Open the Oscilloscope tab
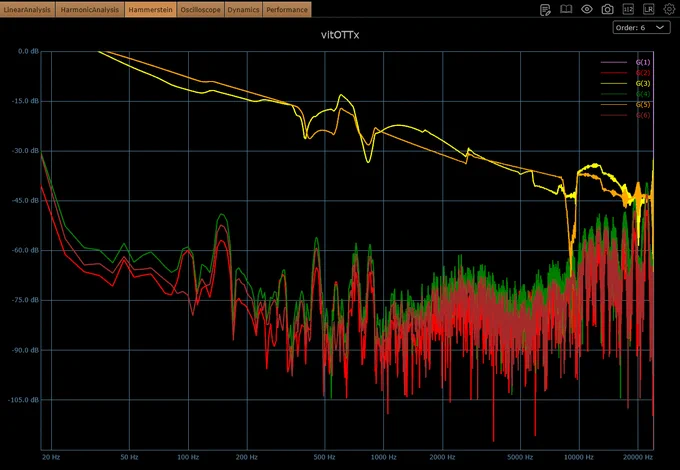The image size is (680, 470). point(200,10)
